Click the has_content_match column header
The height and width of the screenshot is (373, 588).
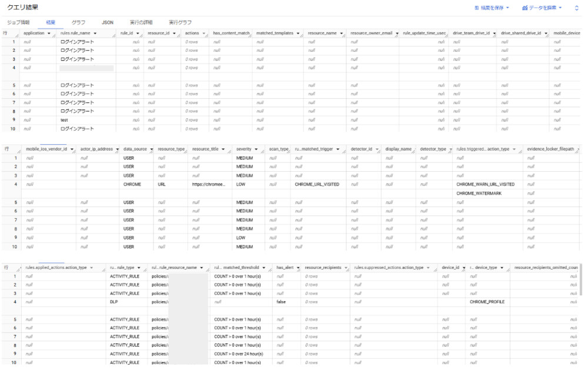[x=231, y=34]
